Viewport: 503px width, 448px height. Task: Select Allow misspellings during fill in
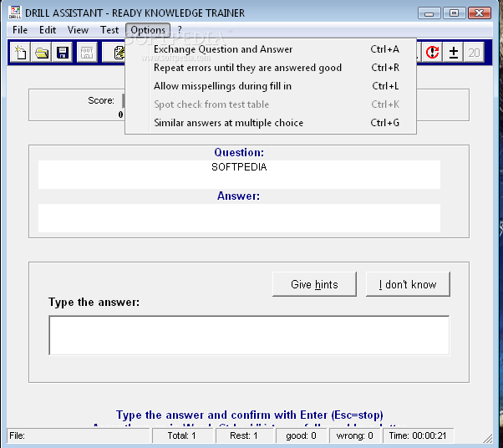[271, 86]
